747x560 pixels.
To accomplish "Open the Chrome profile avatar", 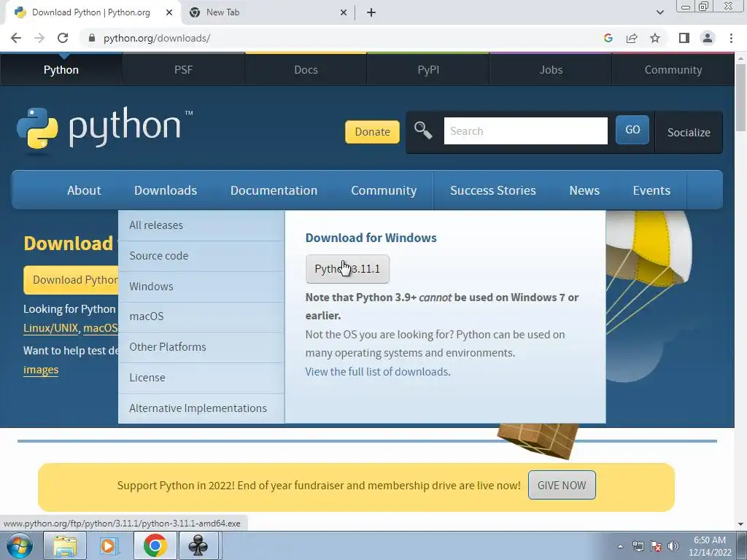I will click(x=708, y=38).
